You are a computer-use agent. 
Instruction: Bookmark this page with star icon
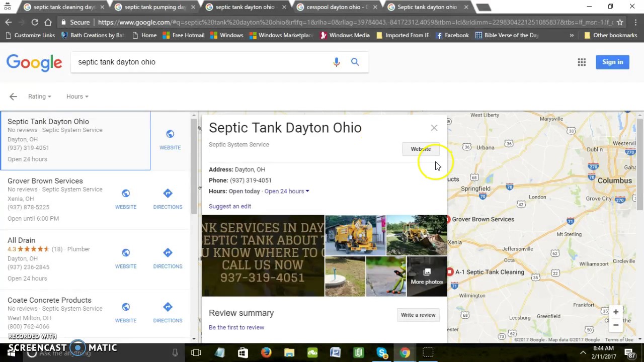point(620,22)
